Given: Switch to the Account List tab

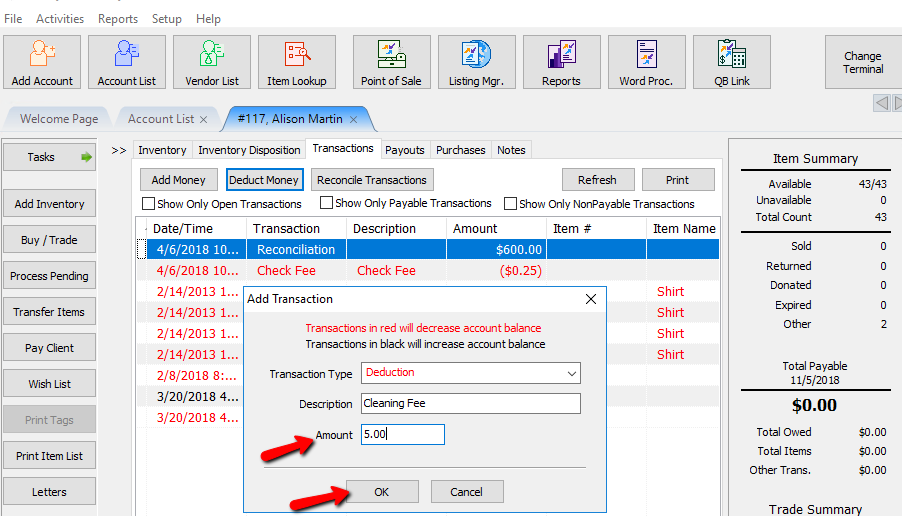Looking at the screenshot, I should (160, 119).
